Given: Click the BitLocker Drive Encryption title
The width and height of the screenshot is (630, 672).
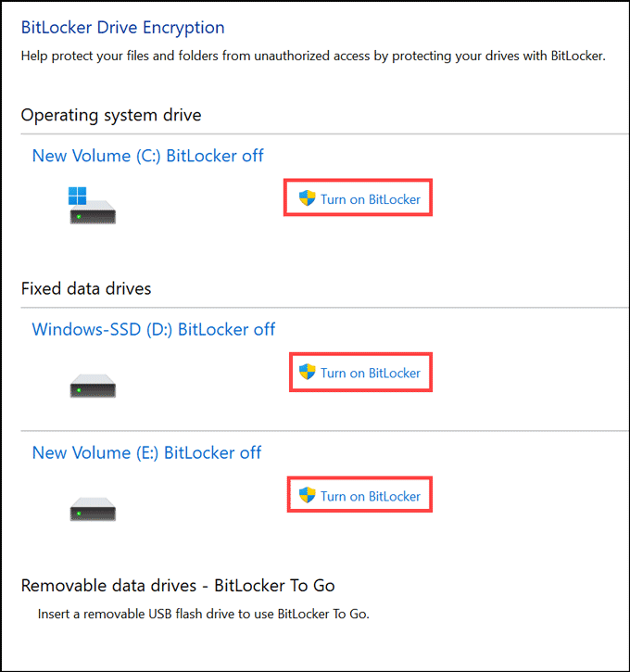Looking at the screenshot, I should (x=122, y=28).
